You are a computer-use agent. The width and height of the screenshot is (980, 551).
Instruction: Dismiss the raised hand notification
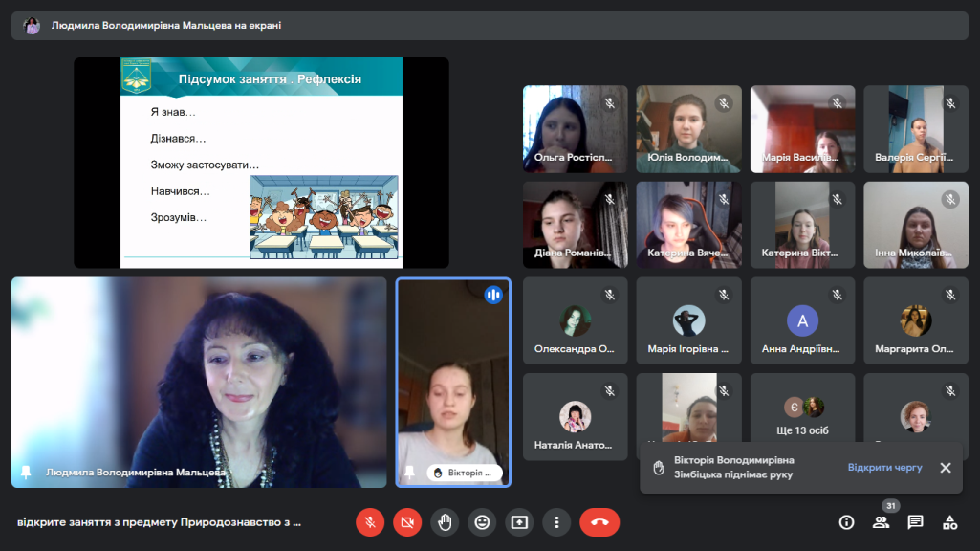coord(946,468)
